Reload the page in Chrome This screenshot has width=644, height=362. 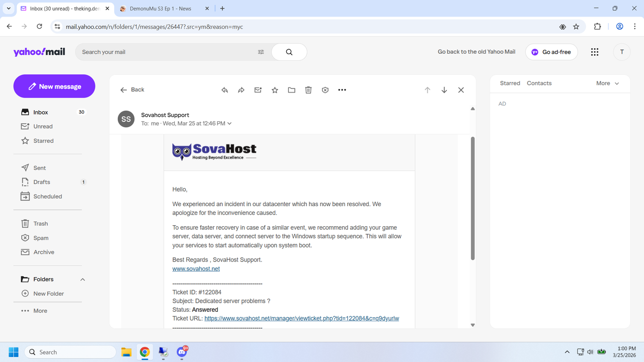tap(39, 27)
